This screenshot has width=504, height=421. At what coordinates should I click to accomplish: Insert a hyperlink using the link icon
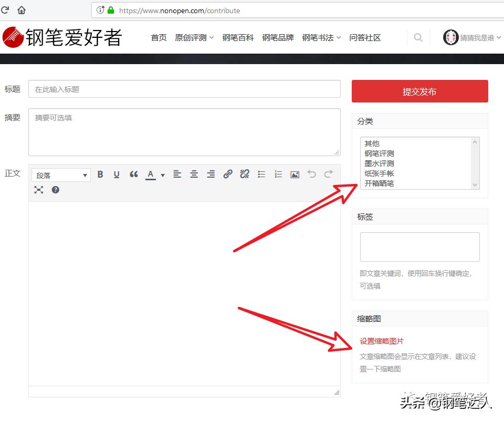(x=227, y=174)
